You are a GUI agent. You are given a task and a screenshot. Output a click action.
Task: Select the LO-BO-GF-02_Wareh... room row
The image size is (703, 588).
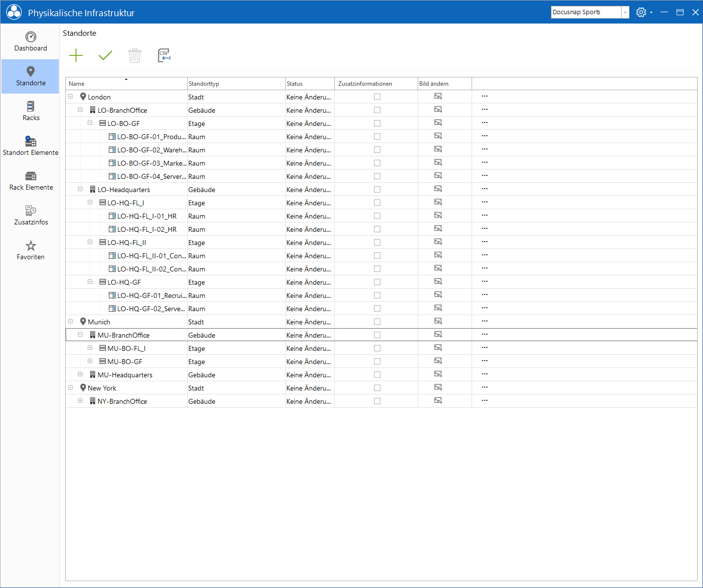tap(381, 149)
